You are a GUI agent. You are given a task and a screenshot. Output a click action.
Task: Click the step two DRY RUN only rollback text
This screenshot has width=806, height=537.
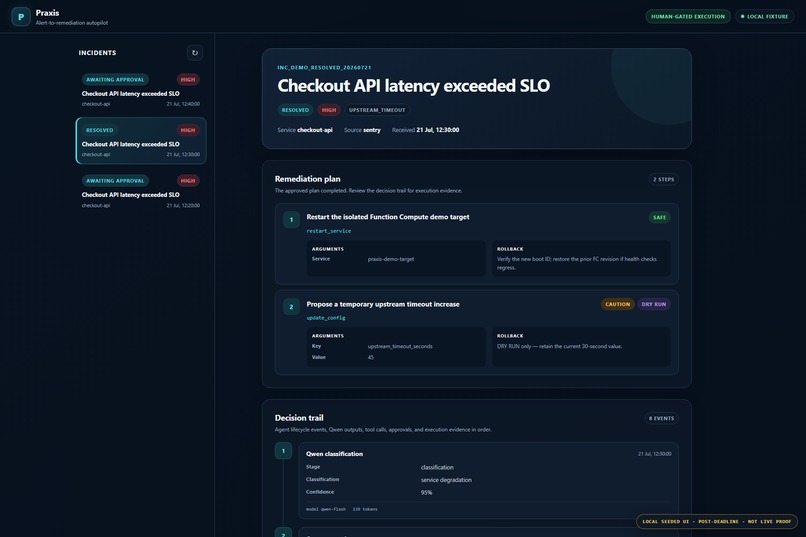tap(559, 346)
